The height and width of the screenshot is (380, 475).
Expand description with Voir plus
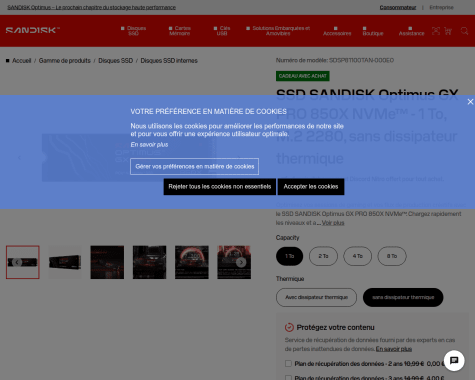point(333,223)
